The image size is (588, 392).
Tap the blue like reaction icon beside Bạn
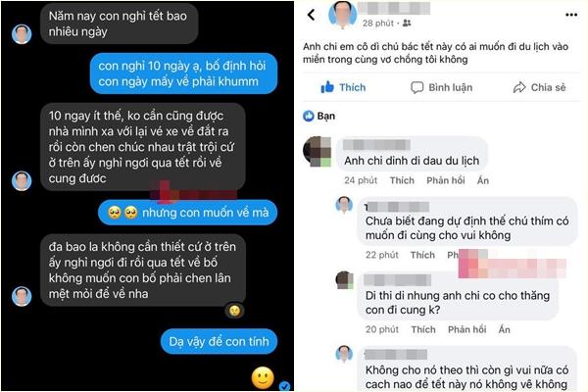[309, 116]
